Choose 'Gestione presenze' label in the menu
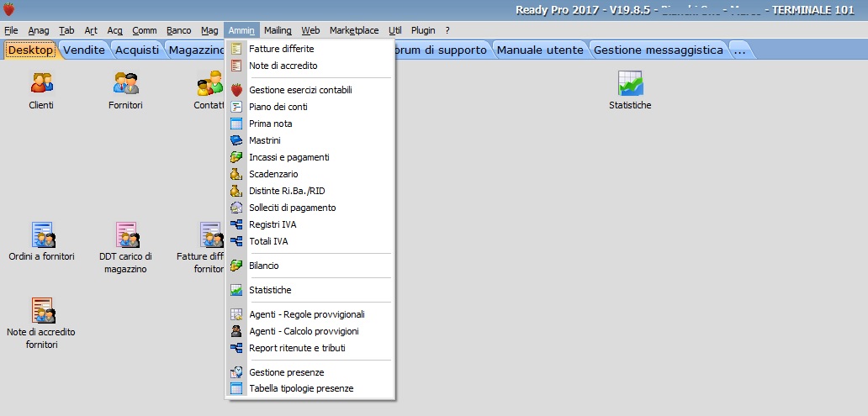Screen dimensions: 868x416 (287, 372)
